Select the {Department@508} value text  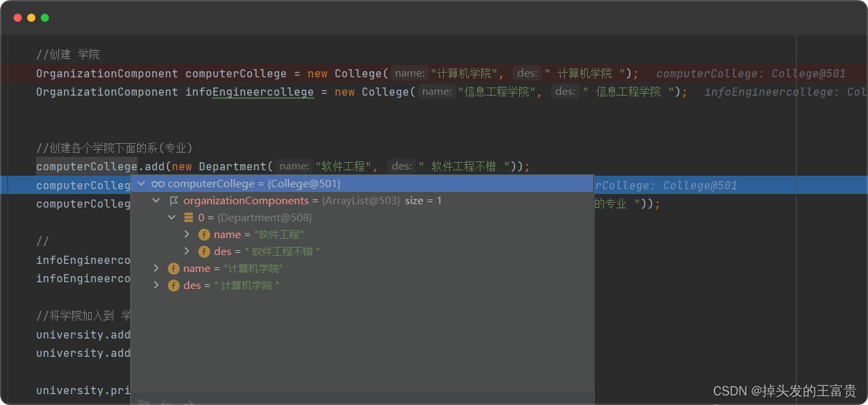pos(265,218)
